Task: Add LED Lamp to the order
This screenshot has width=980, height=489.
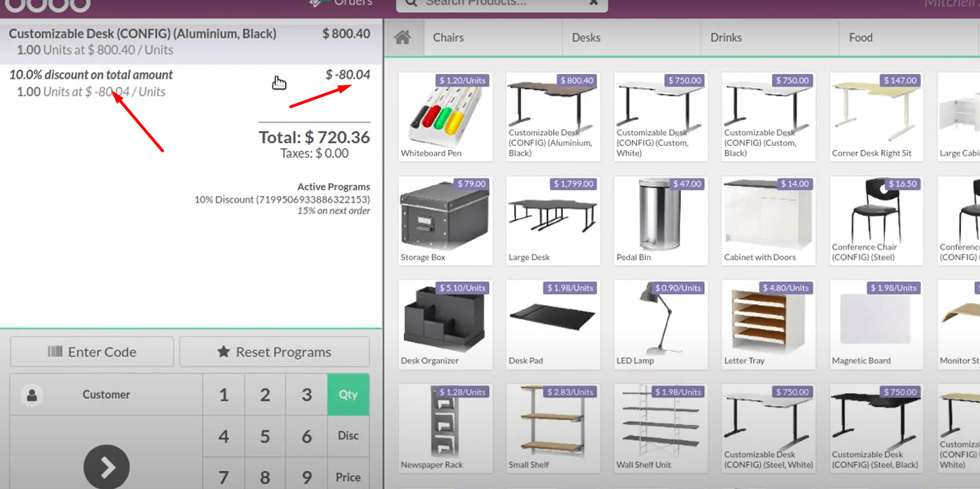Action: (x=661, y=324)
